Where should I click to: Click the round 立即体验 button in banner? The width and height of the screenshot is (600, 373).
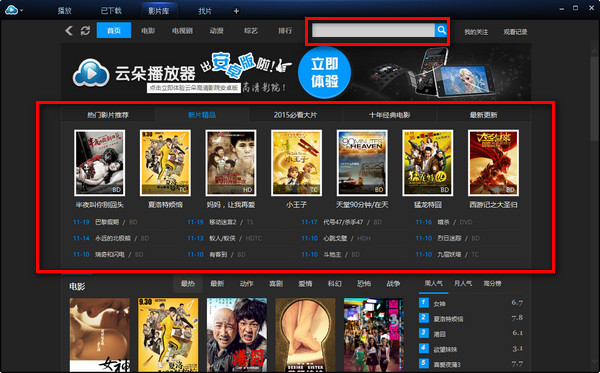(324, 72)
